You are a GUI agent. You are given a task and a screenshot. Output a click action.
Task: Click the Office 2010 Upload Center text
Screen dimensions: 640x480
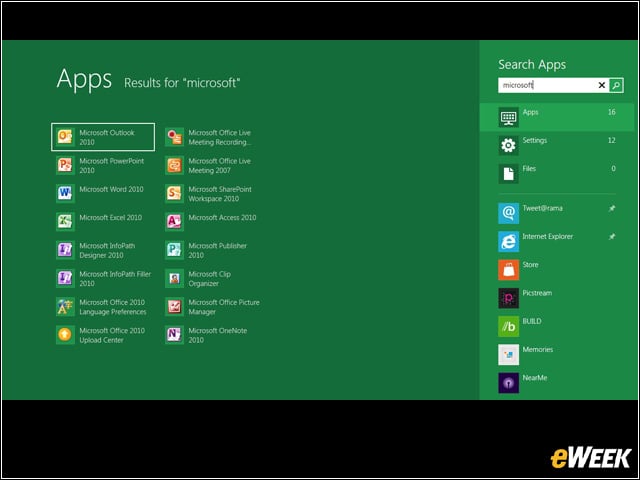pos(112,335)
